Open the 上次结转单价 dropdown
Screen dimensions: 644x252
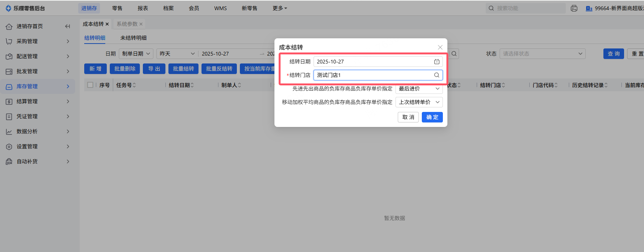tap(419, 102)
